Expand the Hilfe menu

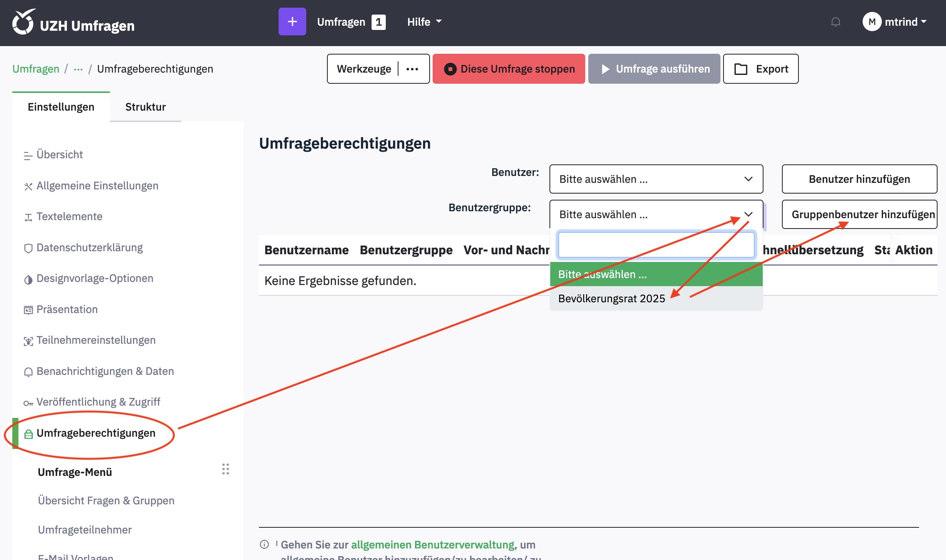[424, 22]
